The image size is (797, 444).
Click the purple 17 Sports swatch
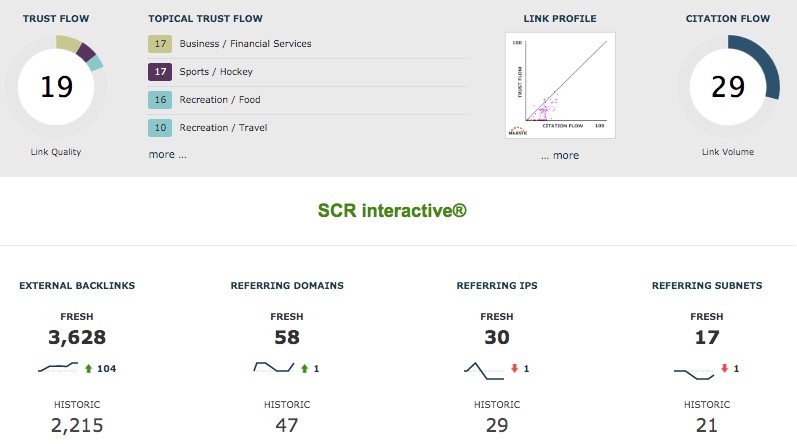click(159, 72)
